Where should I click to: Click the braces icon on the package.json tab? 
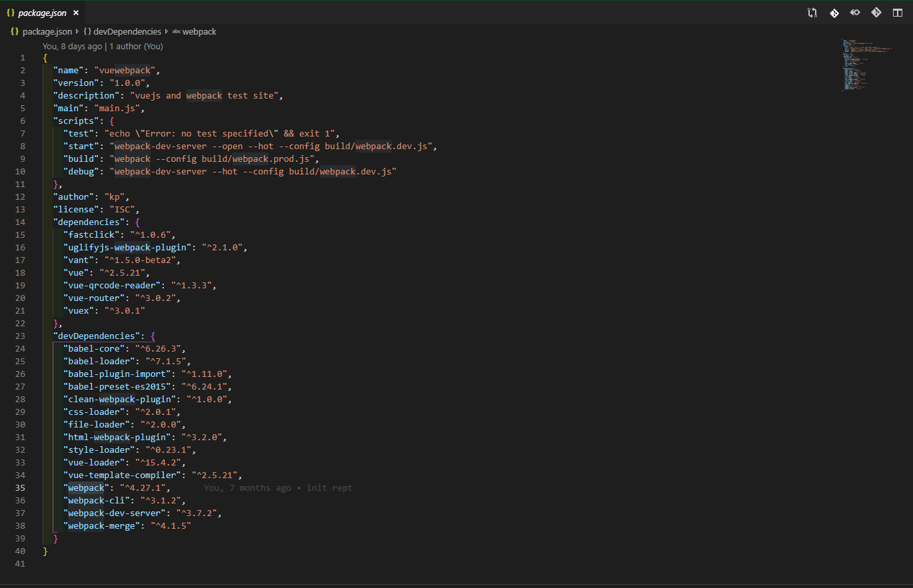click(11, 13)
